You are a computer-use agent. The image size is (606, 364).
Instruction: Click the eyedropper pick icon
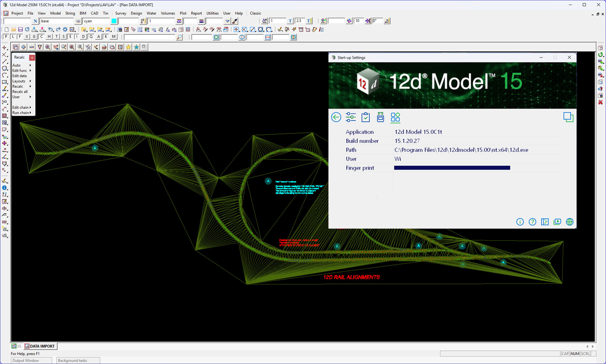pos(235,21)
